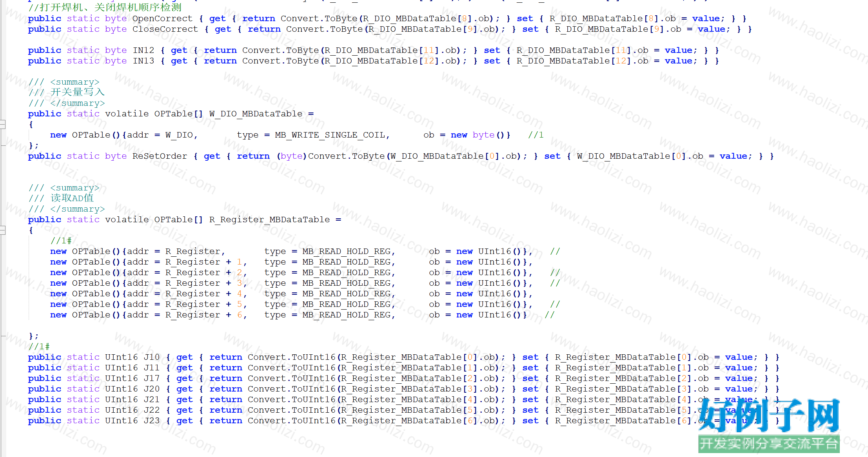
Task: Click the J23 property name
Action: click(152, 421)
